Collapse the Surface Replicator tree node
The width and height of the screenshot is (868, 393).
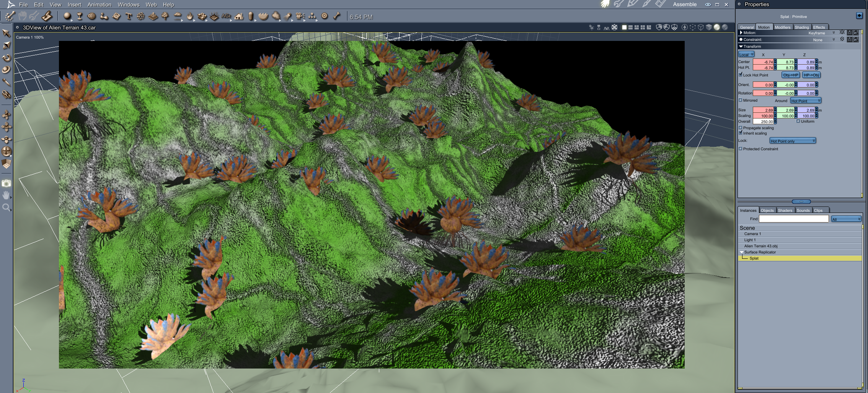click(x=742, y=252)
